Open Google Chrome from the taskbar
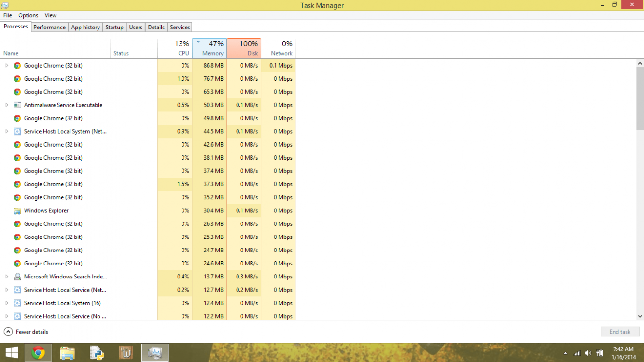Image resolution: width=644 pixels, height=362 pixels. click(x=38, y=353)
